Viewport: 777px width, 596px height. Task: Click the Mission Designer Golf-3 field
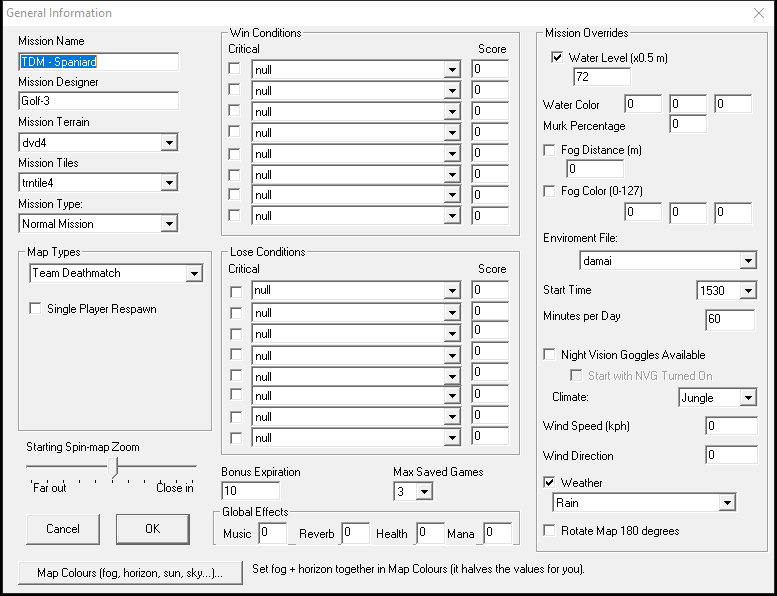click(x=99, y=101)
